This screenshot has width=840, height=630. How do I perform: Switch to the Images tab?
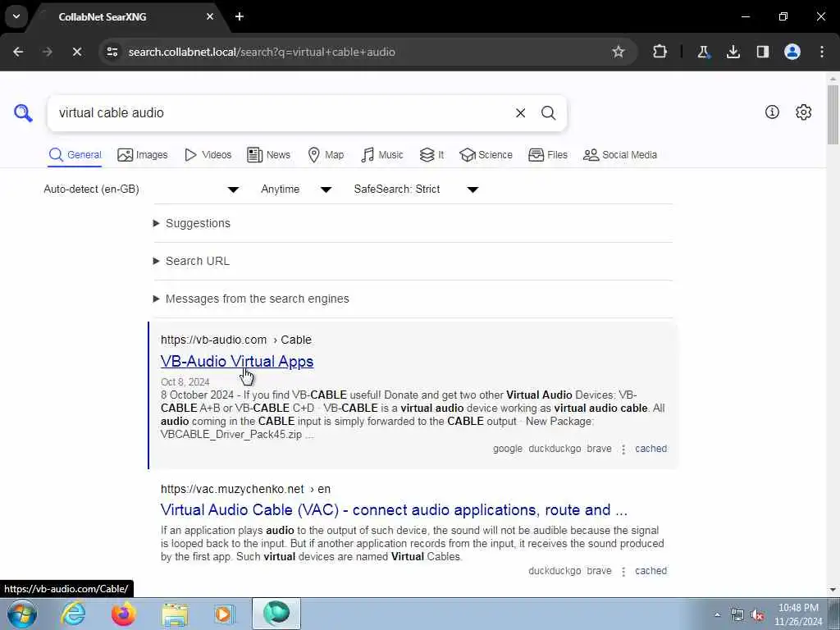pos(143,155)
